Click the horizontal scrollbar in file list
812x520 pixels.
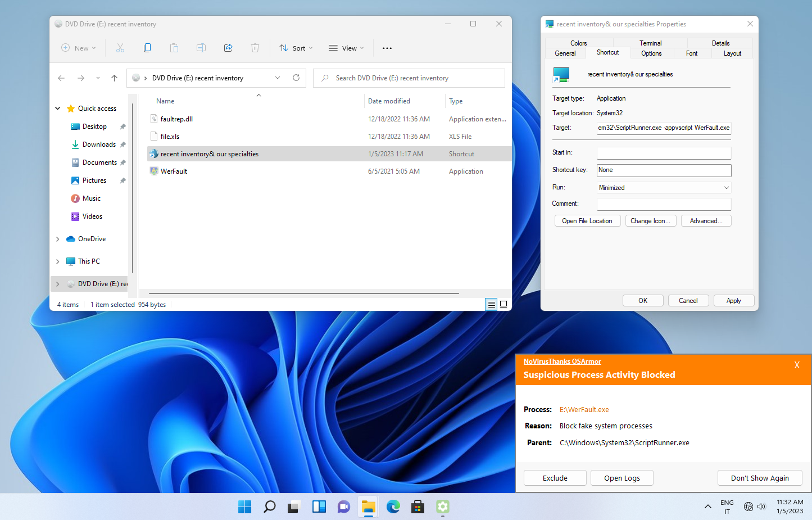(303, 293)
